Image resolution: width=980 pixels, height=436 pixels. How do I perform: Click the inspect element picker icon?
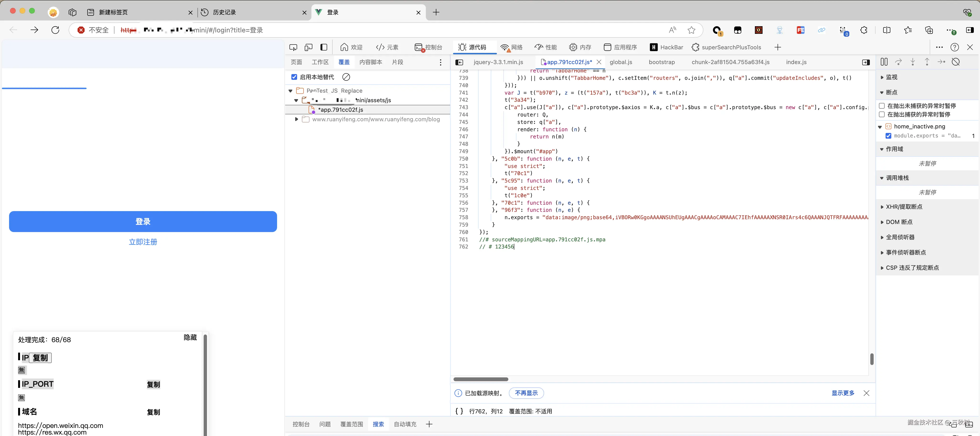click(293, 47)
